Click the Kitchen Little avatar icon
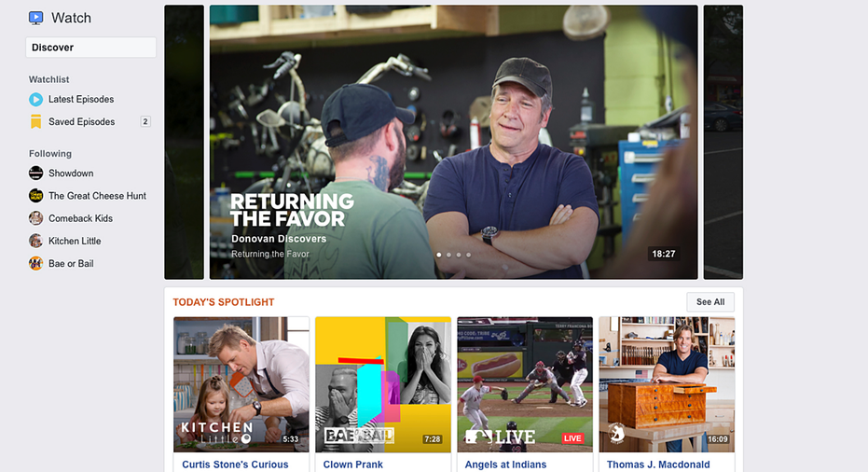This screenshot has width=868, height=472. [36, 241]
